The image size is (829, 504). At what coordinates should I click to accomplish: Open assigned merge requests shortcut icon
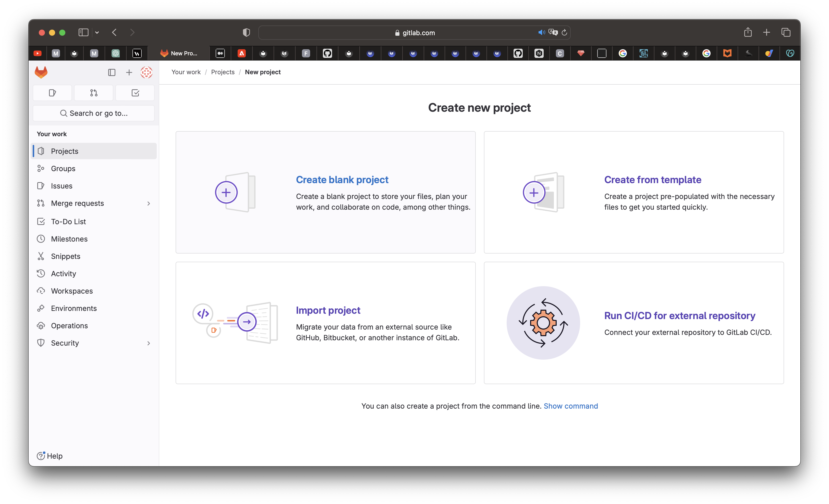click(93, 93)
